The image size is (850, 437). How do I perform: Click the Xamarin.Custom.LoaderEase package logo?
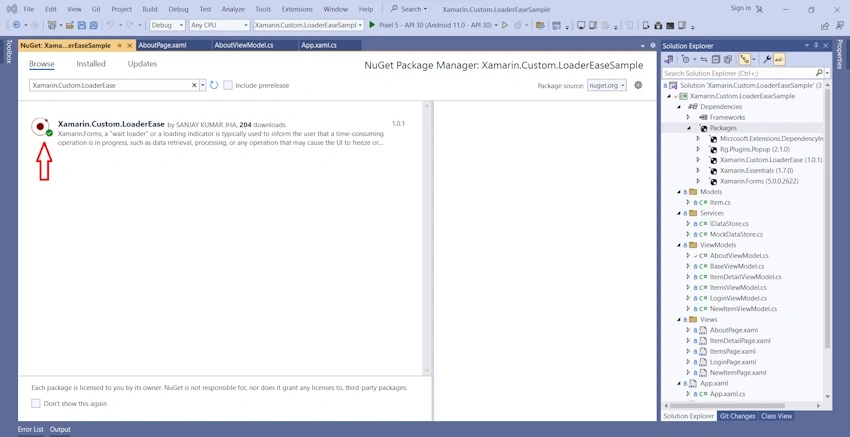(41, 127)
